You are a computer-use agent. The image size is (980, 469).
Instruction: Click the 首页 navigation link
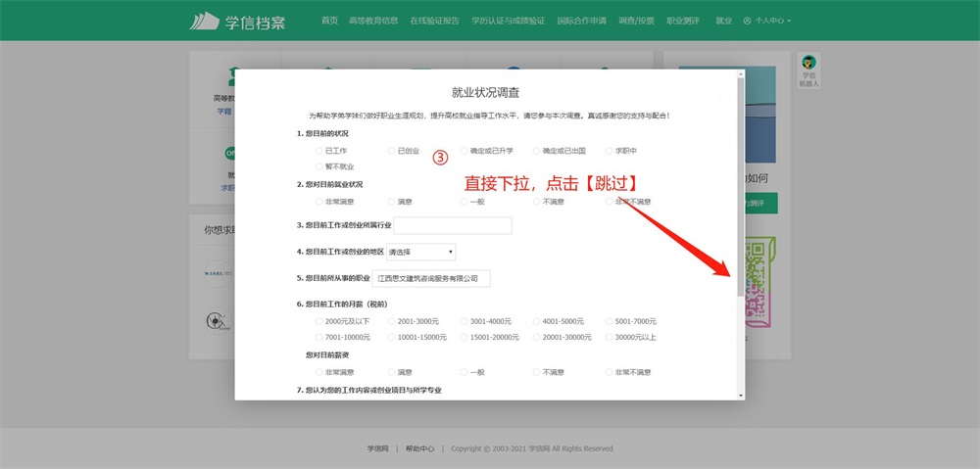point(329,21)
